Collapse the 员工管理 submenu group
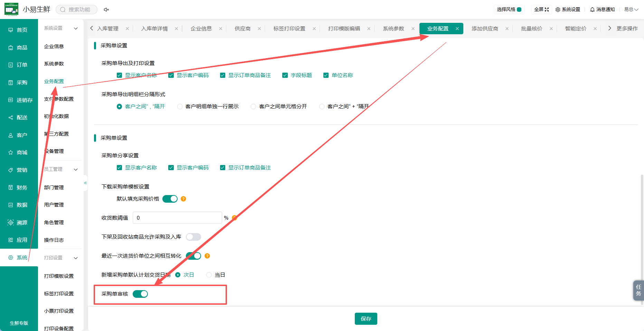644x331 pixels. [76, 169]
